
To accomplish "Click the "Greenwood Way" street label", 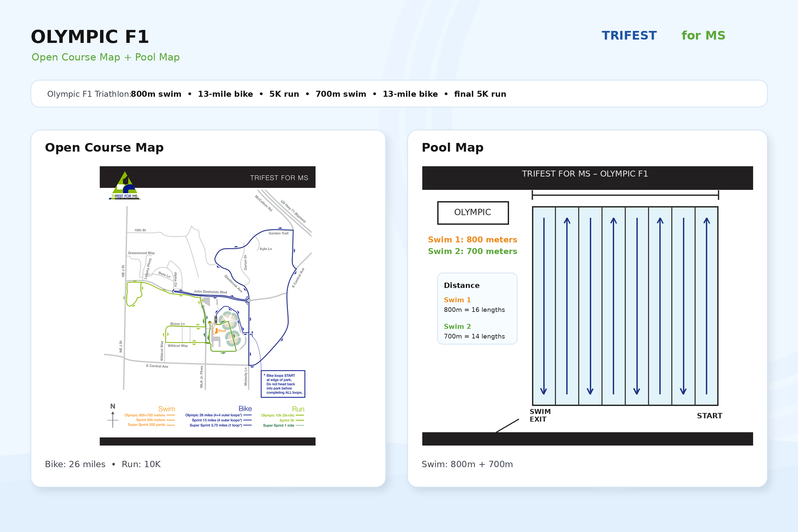I will coord(141,253).
